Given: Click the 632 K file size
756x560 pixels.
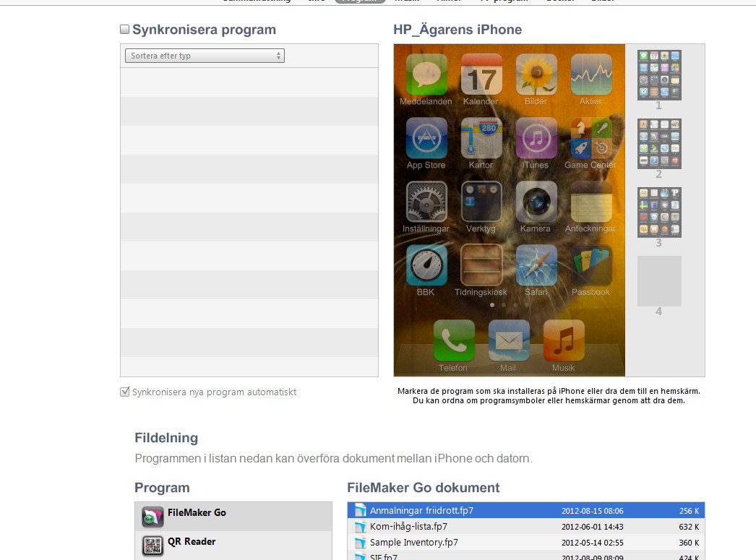Looking at the screenshot, I should click(x=689, y=527).
